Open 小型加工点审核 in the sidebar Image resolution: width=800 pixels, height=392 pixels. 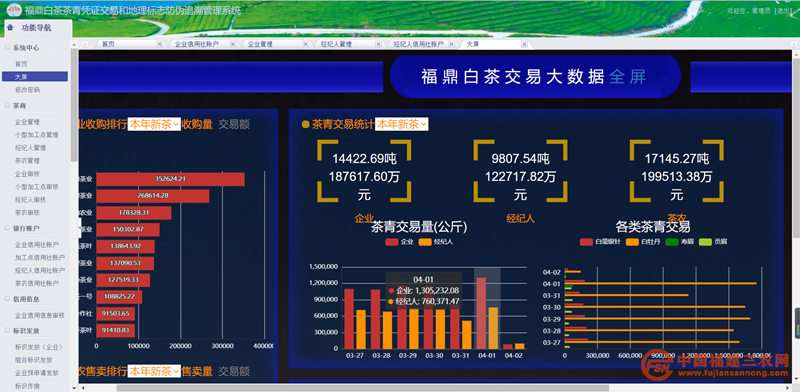point(37,186)
